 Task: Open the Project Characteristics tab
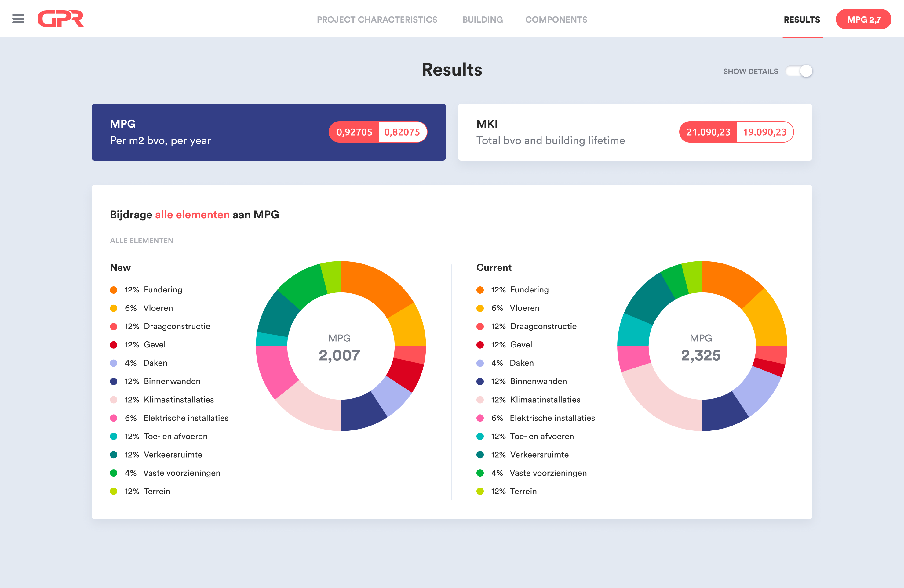click(x=377, y=19)
